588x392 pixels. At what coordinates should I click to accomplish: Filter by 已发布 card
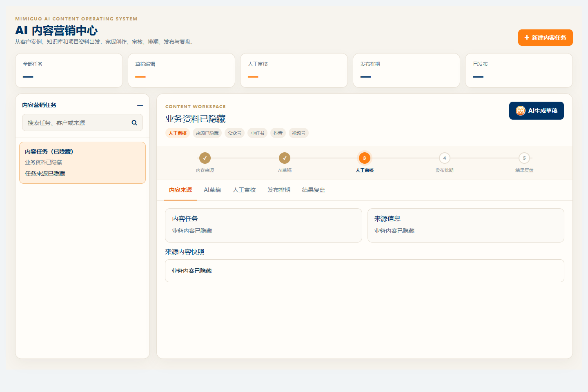tap(519, 70)
